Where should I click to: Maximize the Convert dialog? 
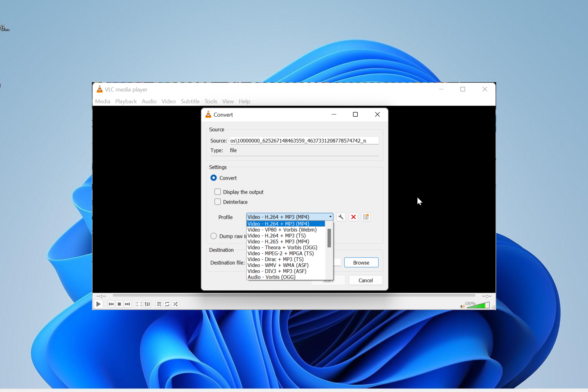(x=355, y=115)
